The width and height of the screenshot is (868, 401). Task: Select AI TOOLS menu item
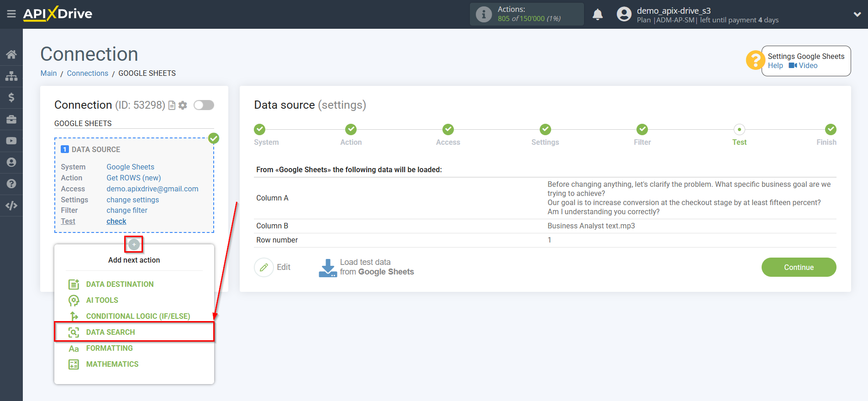click(102, 300)
